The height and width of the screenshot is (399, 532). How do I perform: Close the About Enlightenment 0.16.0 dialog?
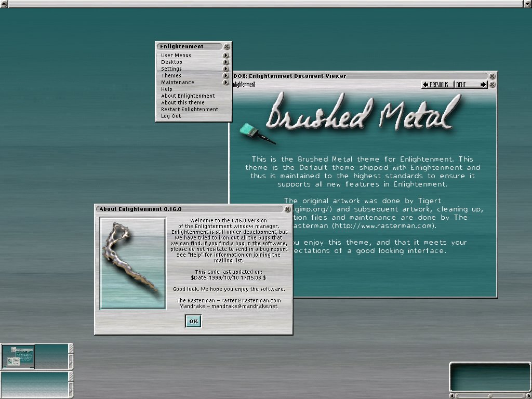point(287,209)
